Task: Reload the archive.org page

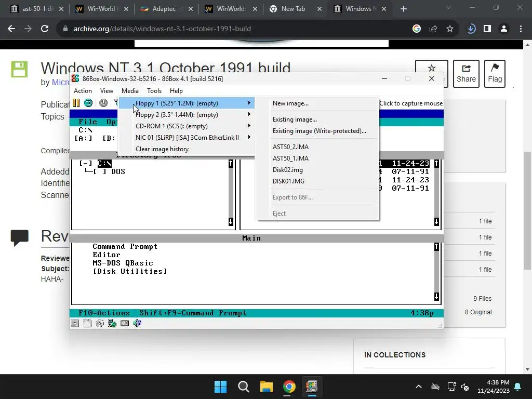Action: point(45,29)
